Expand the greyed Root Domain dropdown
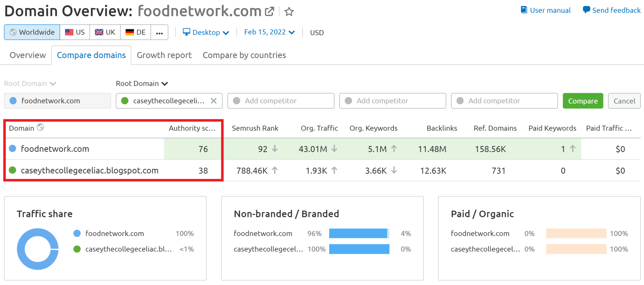This screenshot has height=285, width=644. pos(30,84)
